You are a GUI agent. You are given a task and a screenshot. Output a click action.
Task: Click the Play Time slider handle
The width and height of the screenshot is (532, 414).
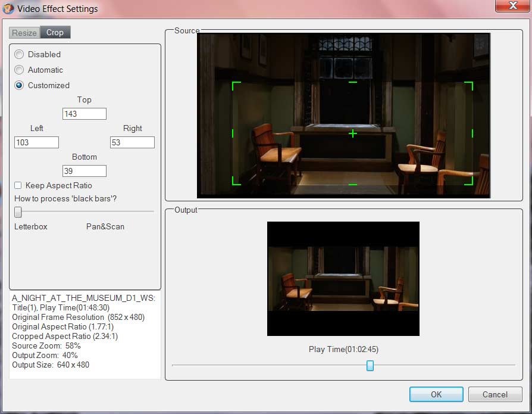370,366
